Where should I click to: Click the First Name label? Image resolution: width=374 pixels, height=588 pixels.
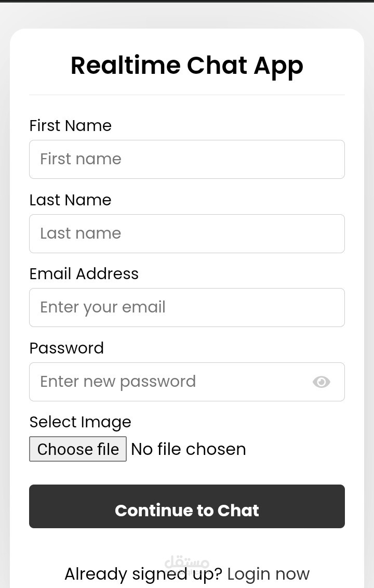coord(70,126)
